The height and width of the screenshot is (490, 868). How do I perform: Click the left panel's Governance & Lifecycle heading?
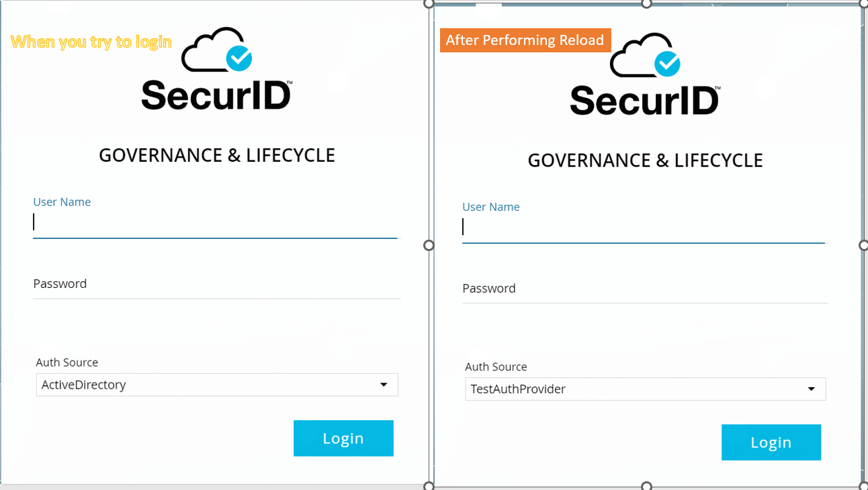(x=216, y=156)
